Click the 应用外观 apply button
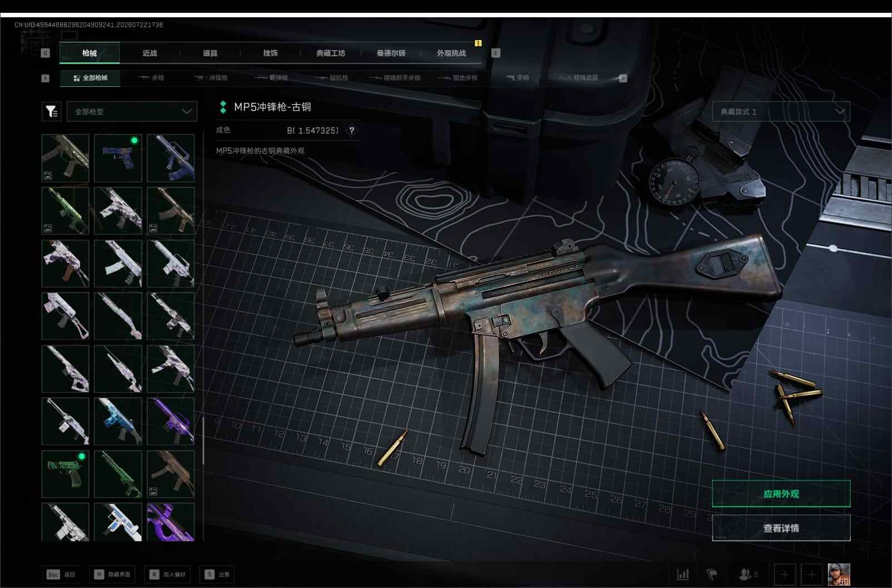This screenshot has width=892, height=588. pyautogui.click(x=781, y=493)
